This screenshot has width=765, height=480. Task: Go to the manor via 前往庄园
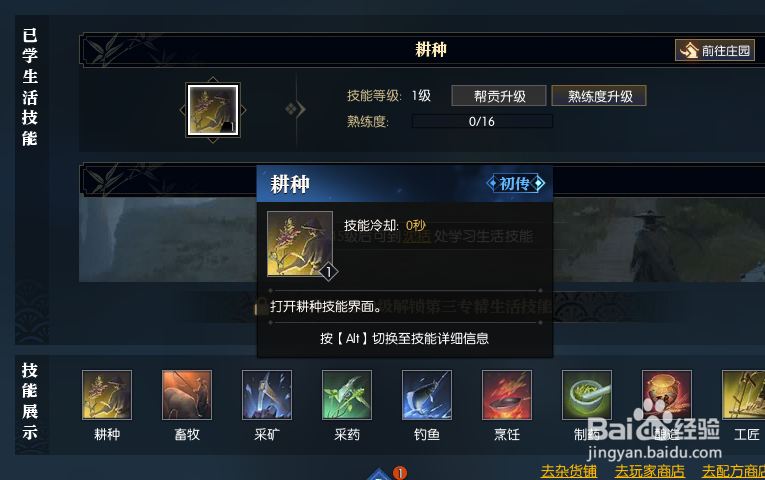click(x=715, y=50)
